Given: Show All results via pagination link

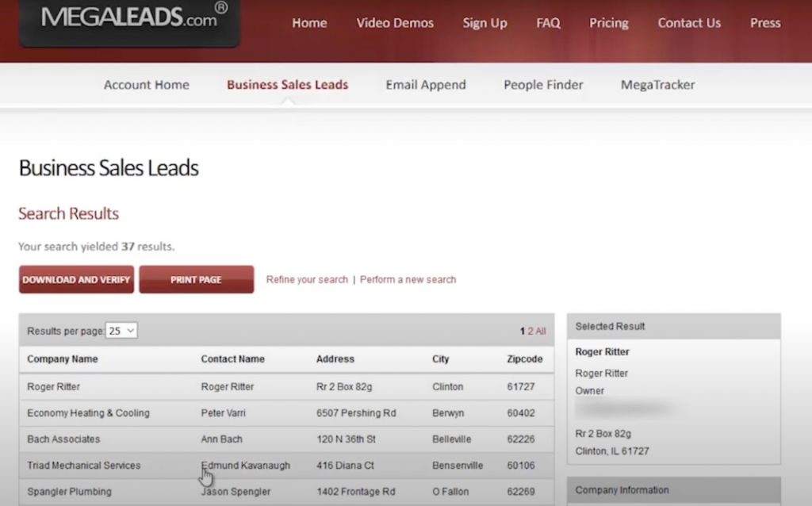Looking at the screenshot, I should (541, 331).
